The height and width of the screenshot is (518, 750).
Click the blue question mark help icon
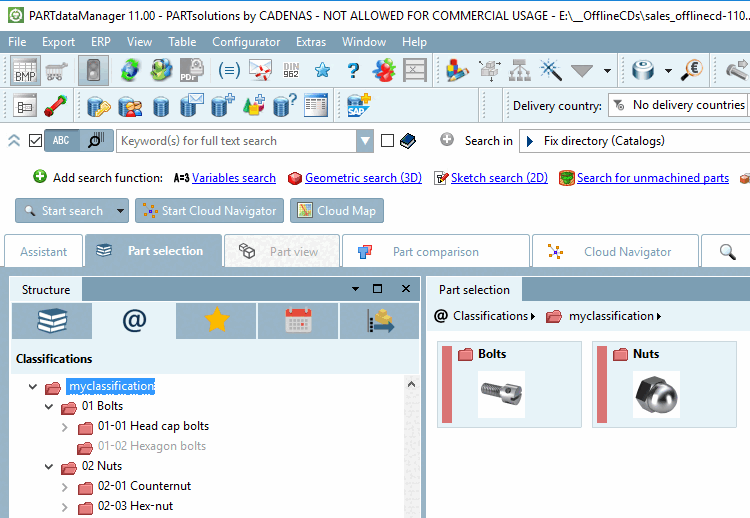353,71
